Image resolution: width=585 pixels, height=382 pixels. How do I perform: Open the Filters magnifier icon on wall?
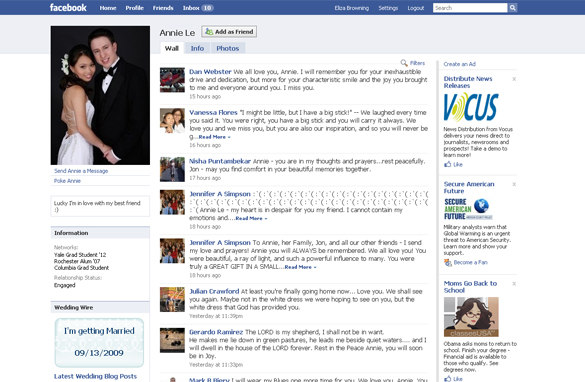[x=404, y=63]
